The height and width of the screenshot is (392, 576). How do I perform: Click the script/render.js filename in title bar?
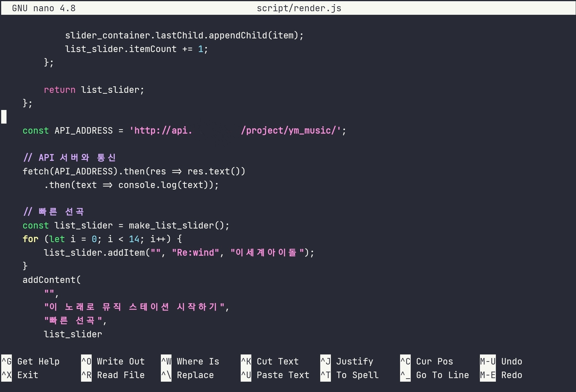[x=299, y=8]
